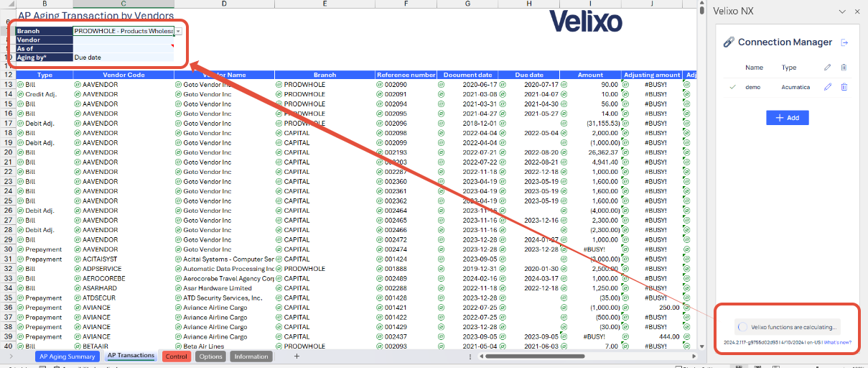
Task: Select the AEROCOREBE vendor code cell
Action: click(x=123, y=278)
